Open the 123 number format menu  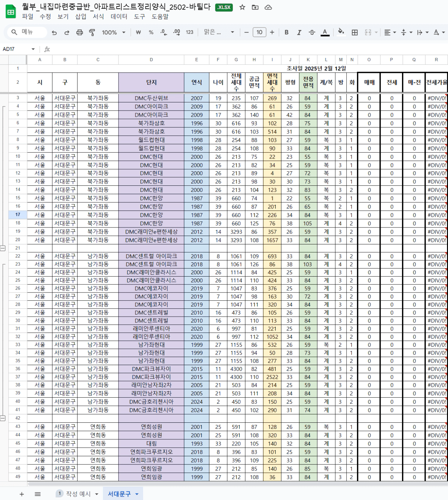[x=190, y=33]
